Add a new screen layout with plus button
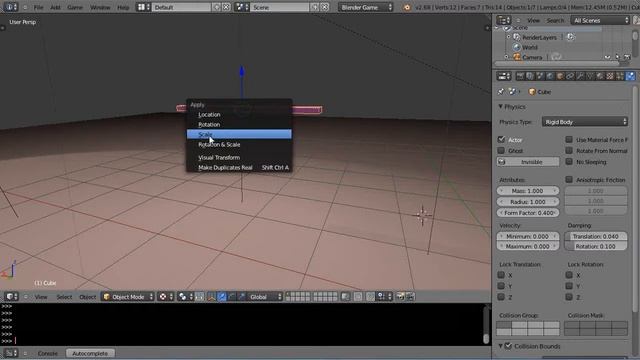640x360 pixels. 217,7
